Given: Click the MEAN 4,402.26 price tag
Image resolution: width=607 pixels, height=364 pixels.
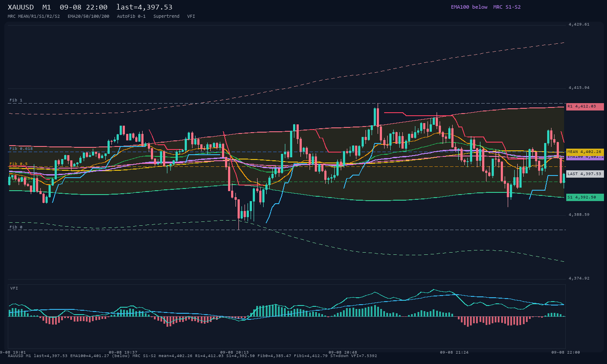Looking at the screenshot, I should pyautogui.click(x=585, y=152).
